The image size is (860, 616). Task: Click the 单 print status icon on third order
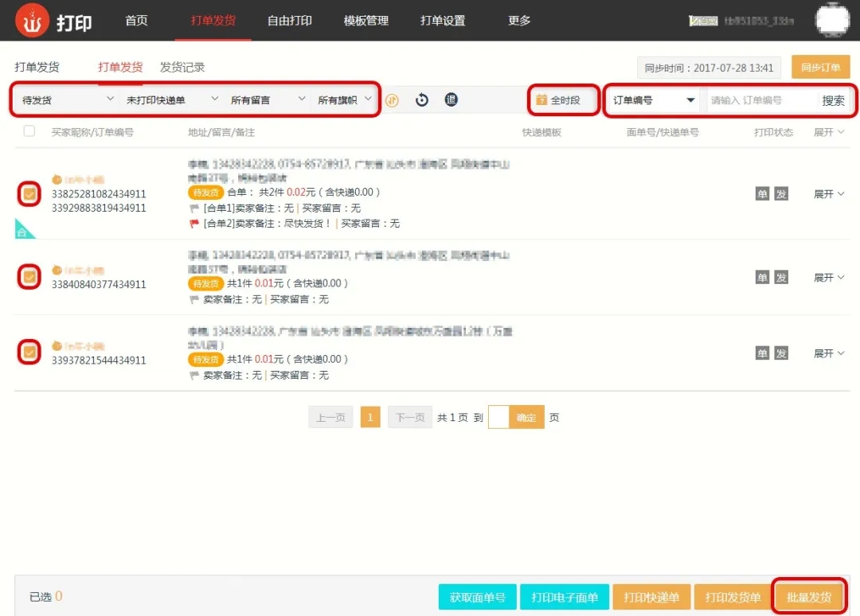point(762,353)
